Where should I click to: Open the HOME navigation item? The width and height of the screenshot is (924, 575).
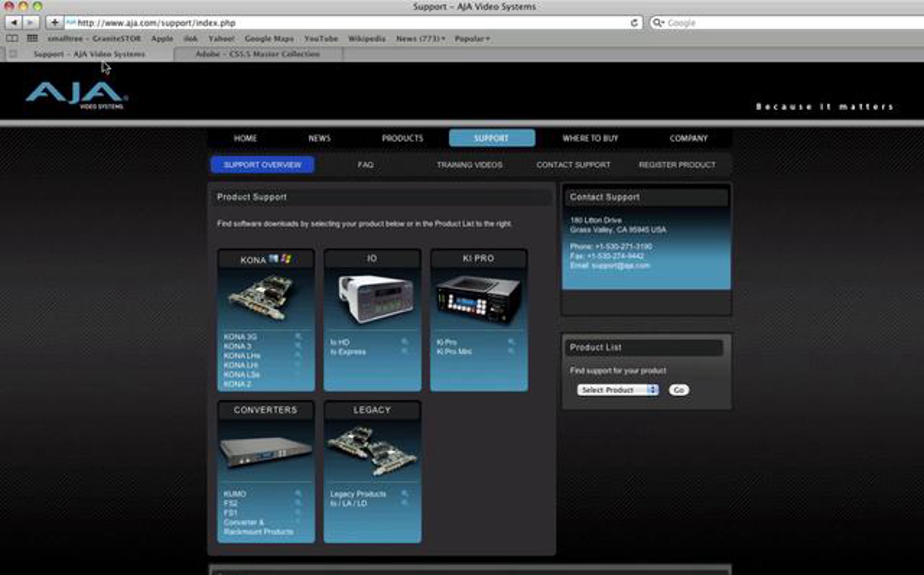click(x=245, y=138)
